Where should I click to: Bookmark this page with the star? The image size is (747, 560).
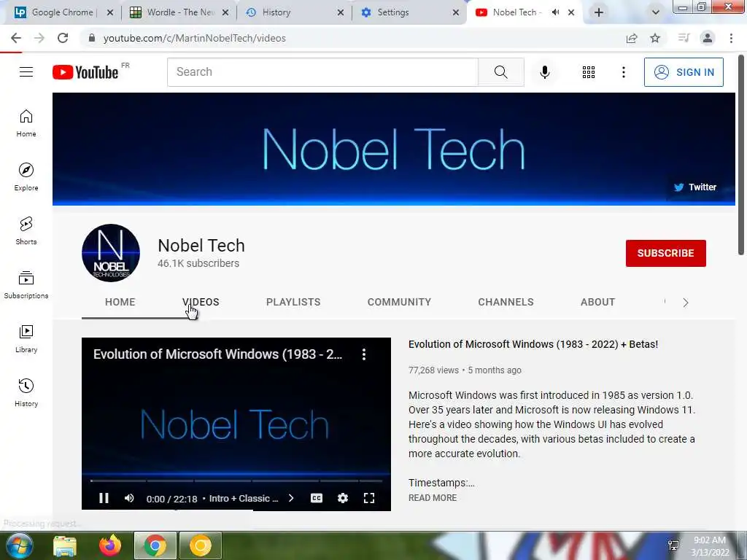tap(655, 38)
